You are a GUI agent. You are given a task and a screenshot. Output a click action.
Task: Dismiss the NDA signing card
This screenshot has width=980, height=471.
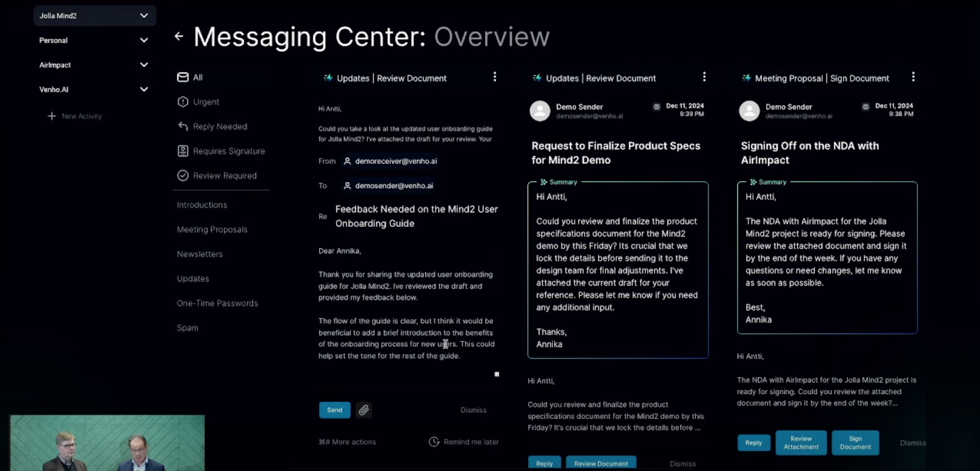[x=913, y=443]
